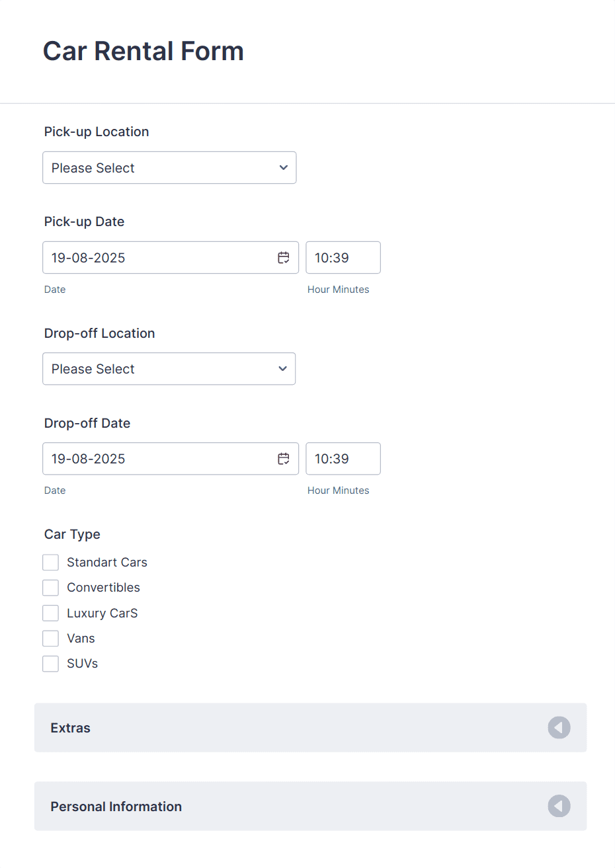Viewport: 615px width, 868px height.
Task: Check the Standart Cars option
Action: (50, 562)
